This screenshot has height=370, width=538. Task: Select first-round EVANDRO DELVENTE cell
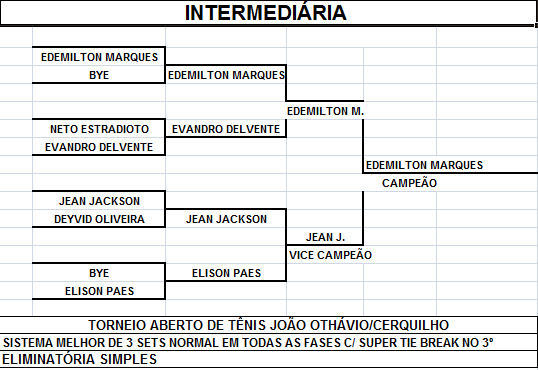[x=99, y=147]
